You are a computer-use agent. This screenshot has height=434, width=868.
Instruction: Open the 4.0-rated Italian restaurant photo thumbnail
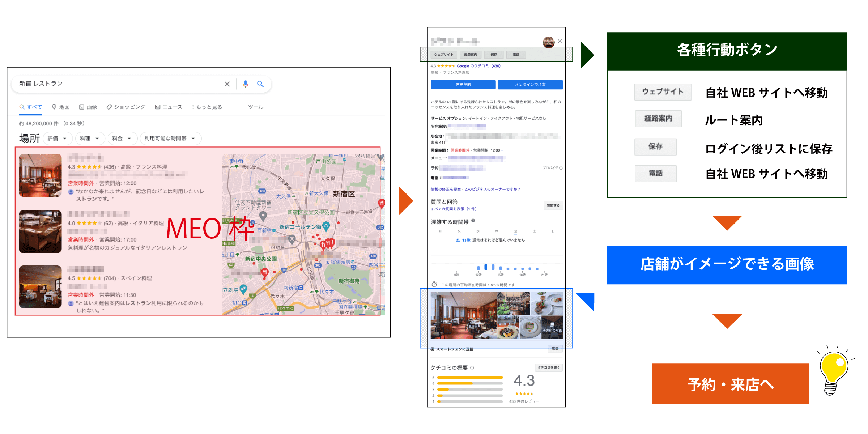[40, 231]
